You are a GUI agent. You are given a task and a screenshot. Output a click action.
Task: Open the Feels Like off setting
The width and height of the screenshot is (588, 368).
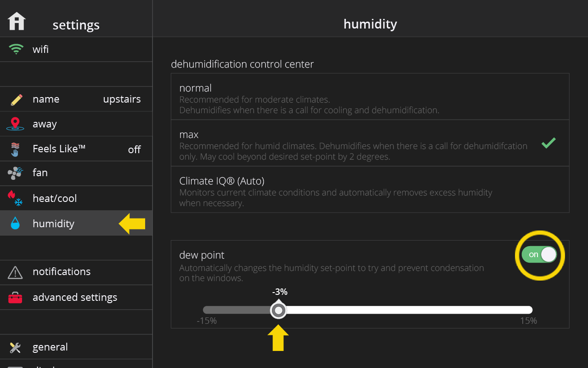point(134,149)
